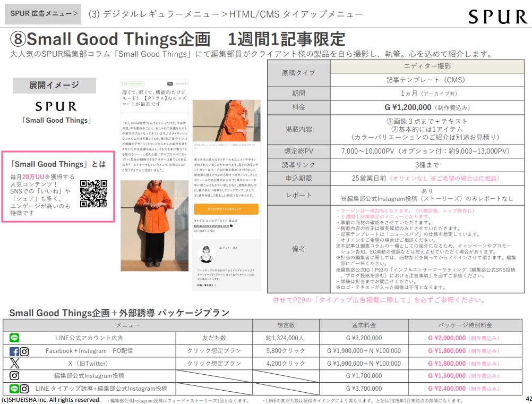The image size is (532, 404).
Task: Click the 期間 row header
Action: point(298,94)
